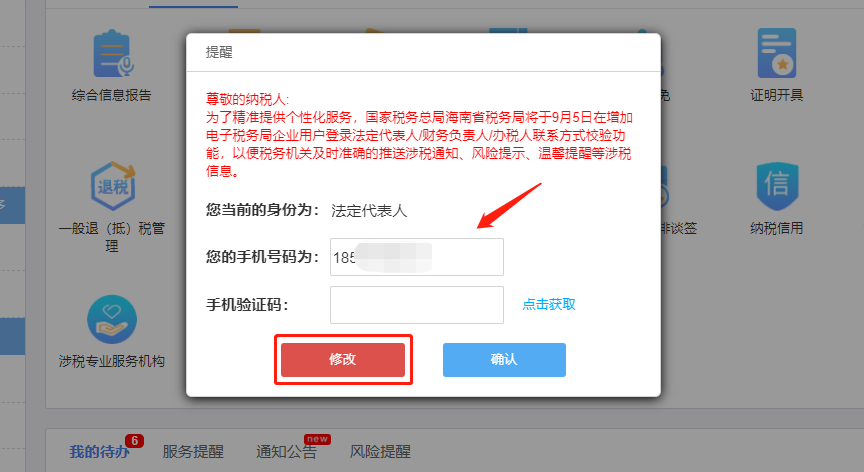
Task: Open the 综合信息报告 icon
Action: point(112,53)
